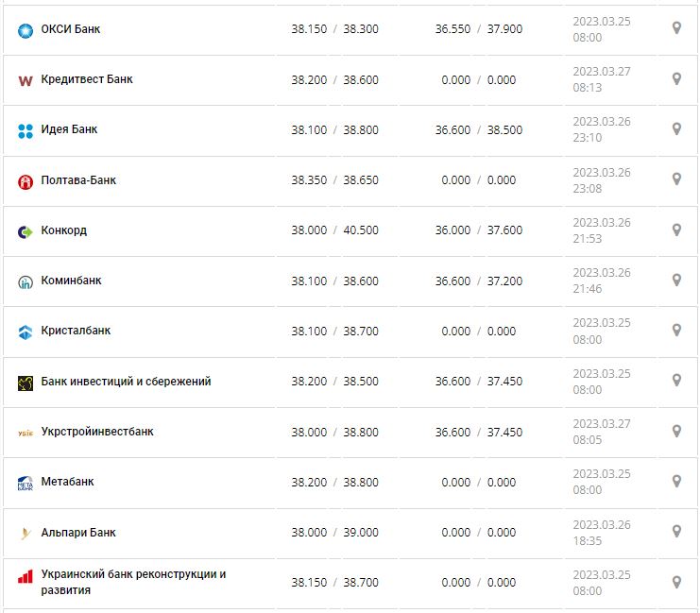Open the map pin for Идея Банк
700x613 pixels.
point(676,128)
